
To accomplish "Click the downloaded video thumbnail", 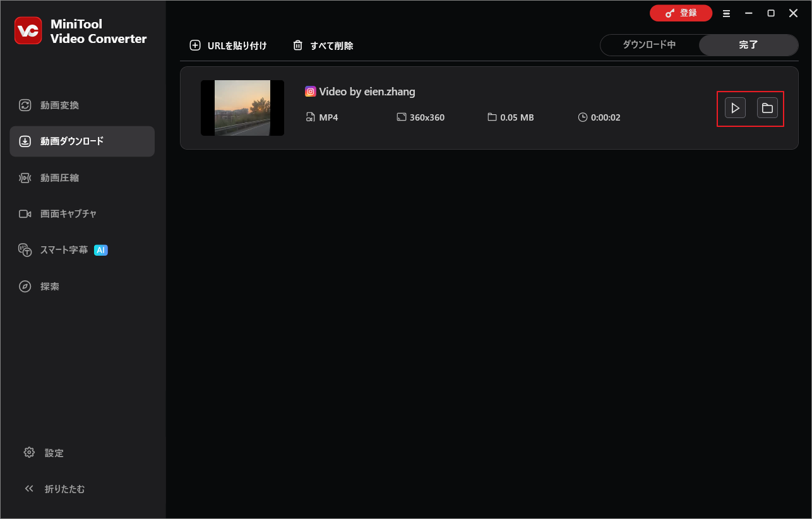I will tap(242, 107).
